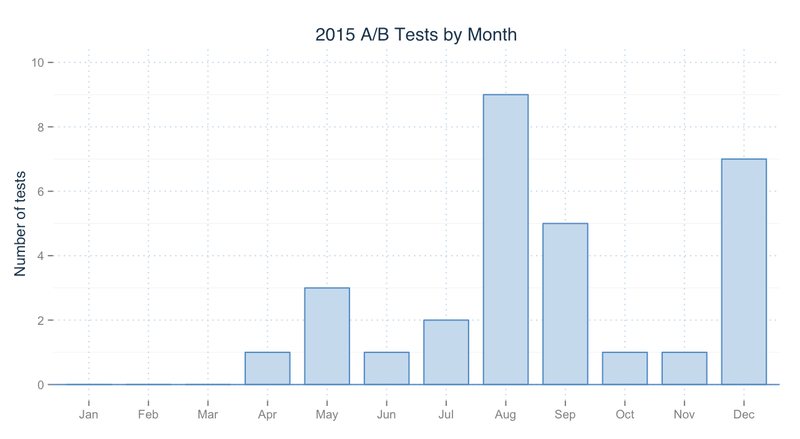Viewport: 800px width, 439px height.
Task: Click the '2' y-axis tick label
Action: coord(41,321)
